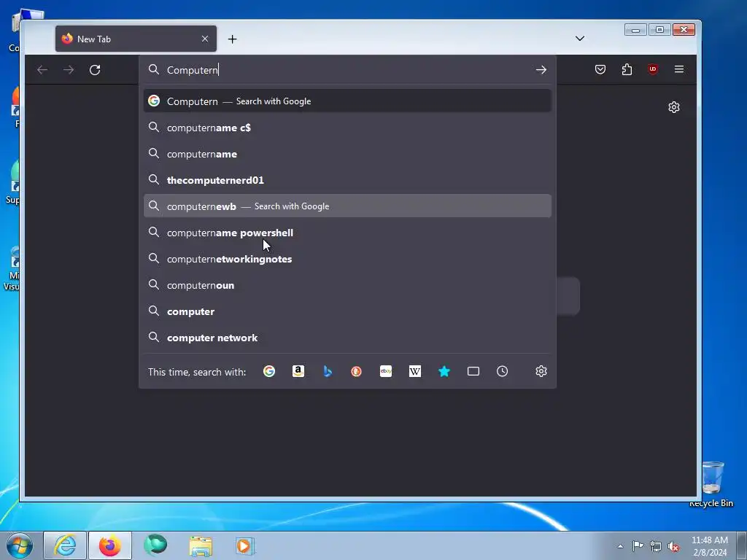The image size is (747, 560).
Task: Open the taskbar clock and date
Action: tap(709, 546)
